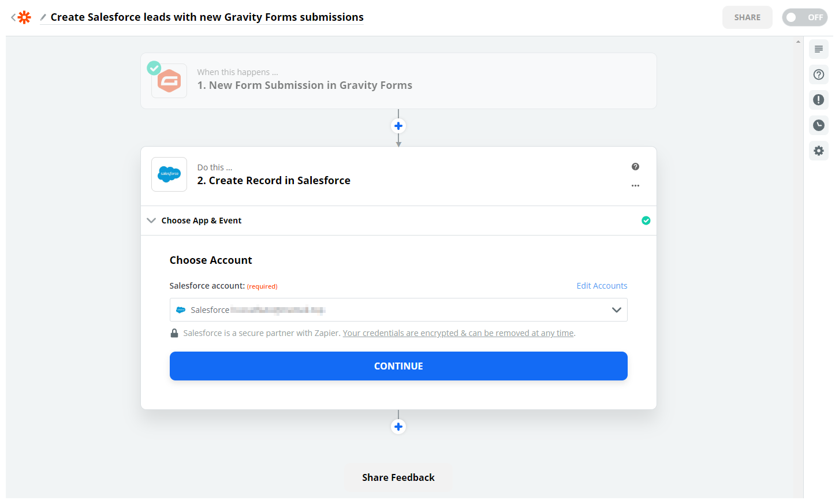Viewport: 839px width, 504px height.
Task: Click the Salesforce app icon on step 2
Action: point(169,174)
